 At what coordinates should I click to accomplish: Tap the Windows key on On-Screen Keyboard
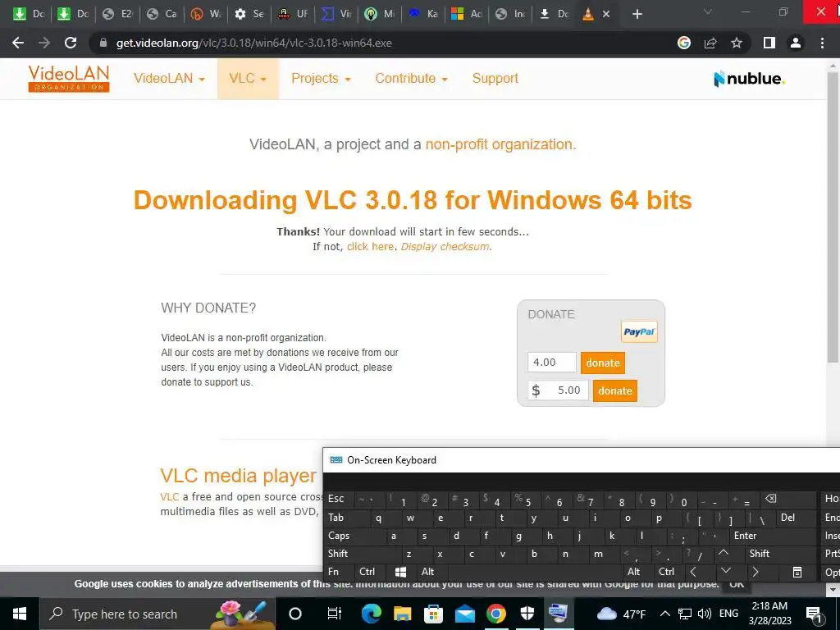point(400,572)
